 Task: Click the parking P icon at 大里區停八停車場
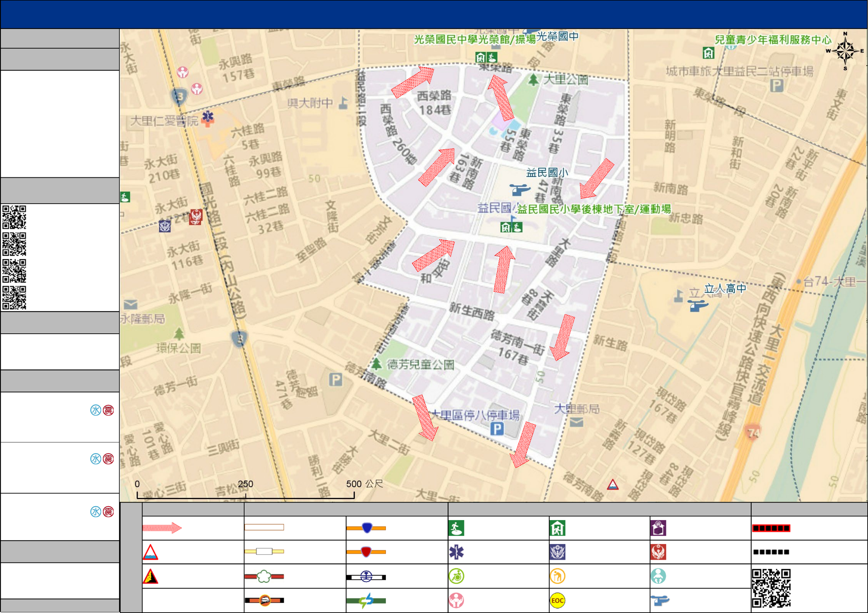pyautogui.click(x=497, y=429)
